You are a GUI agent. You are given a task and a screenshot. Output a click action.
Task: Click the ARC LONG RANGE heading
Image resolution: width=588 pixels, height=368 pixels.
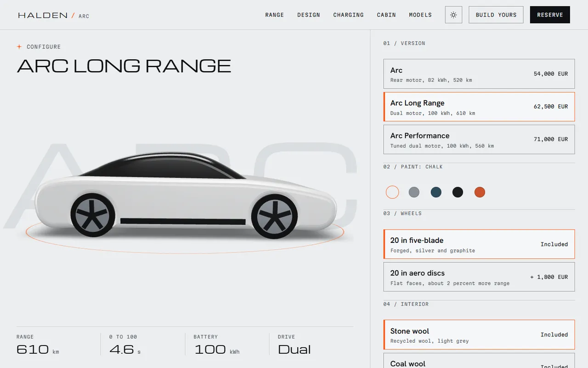pyautogui.click(x=124, y=66)
